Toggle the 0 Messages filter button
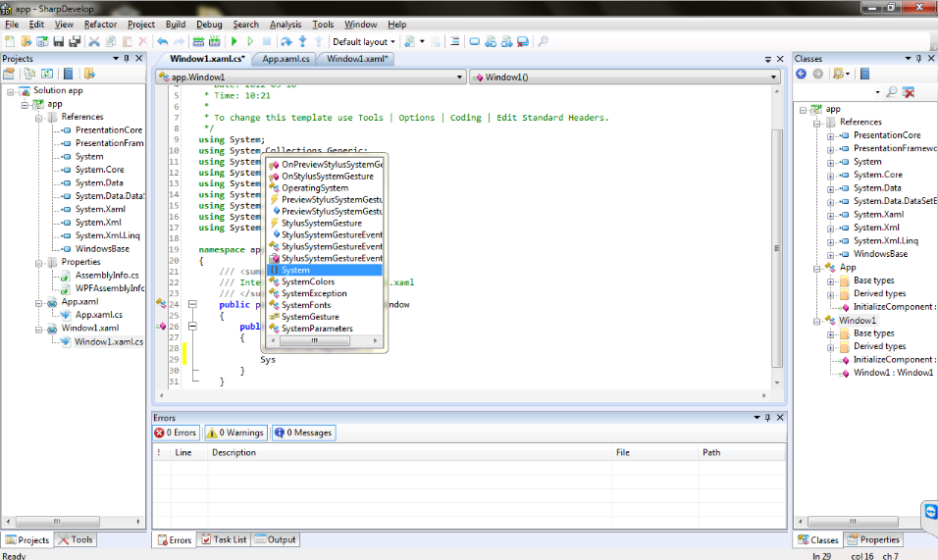Image resolution: width=938 pixels, height=560 pixels. click(303, 433)
